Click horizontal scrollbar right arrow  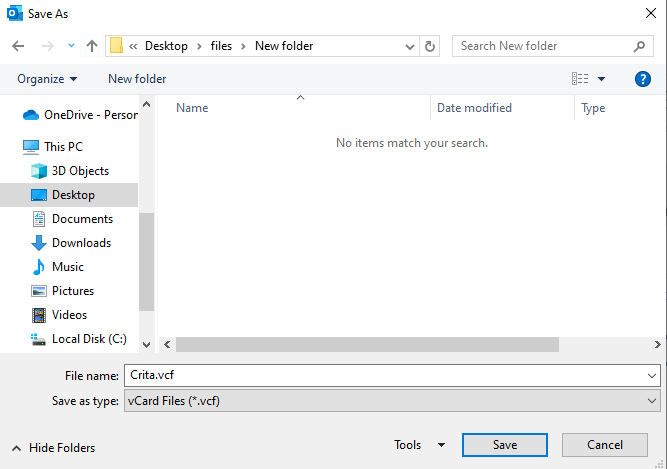pos(658,344)
